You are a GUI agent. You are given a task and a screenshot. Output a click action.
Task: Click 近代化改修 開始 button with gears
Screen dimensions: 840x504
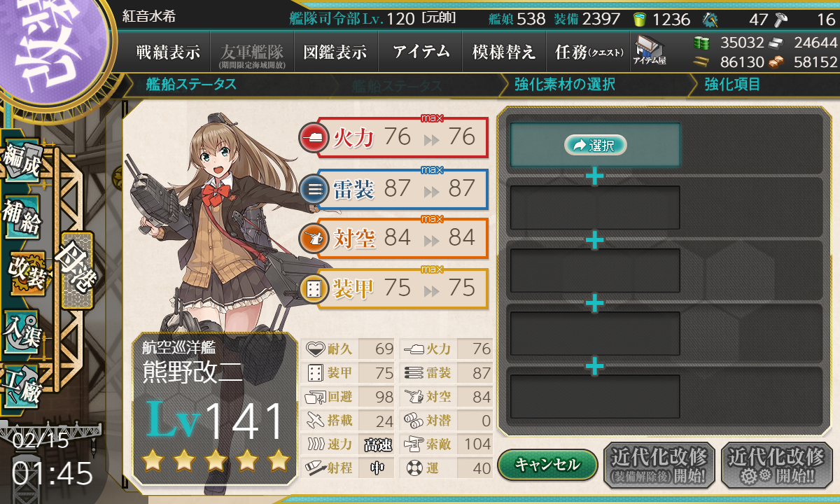(x=776, y=465)
